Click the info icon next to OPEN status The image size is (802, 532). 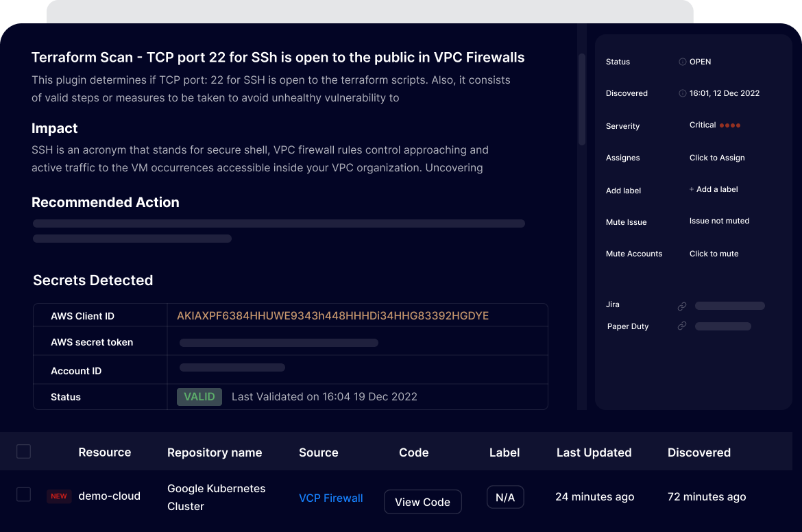(682, 62)
